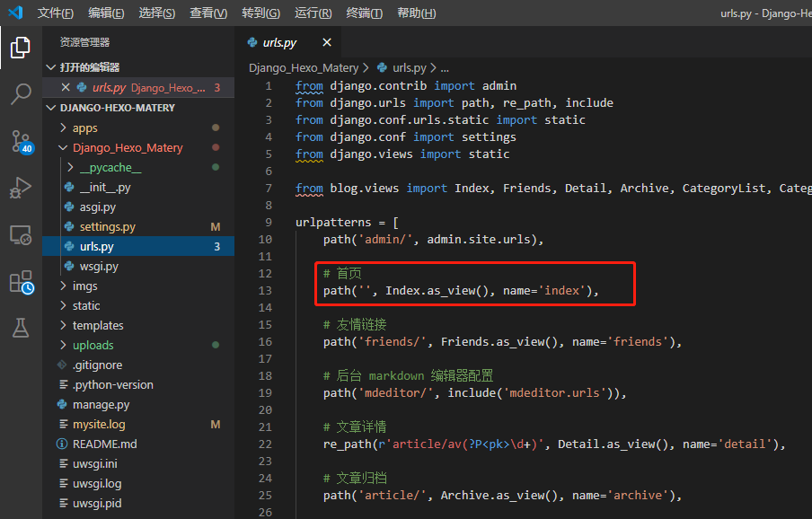This screenshot has width=812, height=519.
Task: Open the 查看(V) menu
Action: click(208, 13)
